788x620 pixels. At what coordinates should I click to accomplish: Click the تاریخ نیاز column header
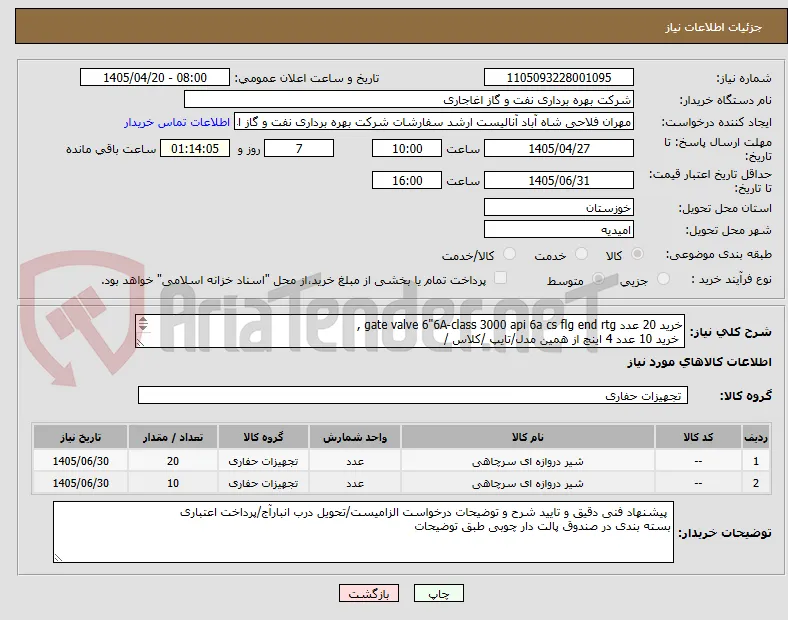point(80,437)
